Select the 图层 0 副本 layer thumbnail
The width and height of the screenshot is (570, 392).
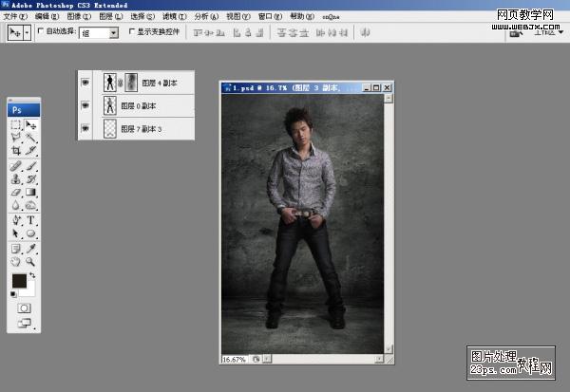[109, 104]
